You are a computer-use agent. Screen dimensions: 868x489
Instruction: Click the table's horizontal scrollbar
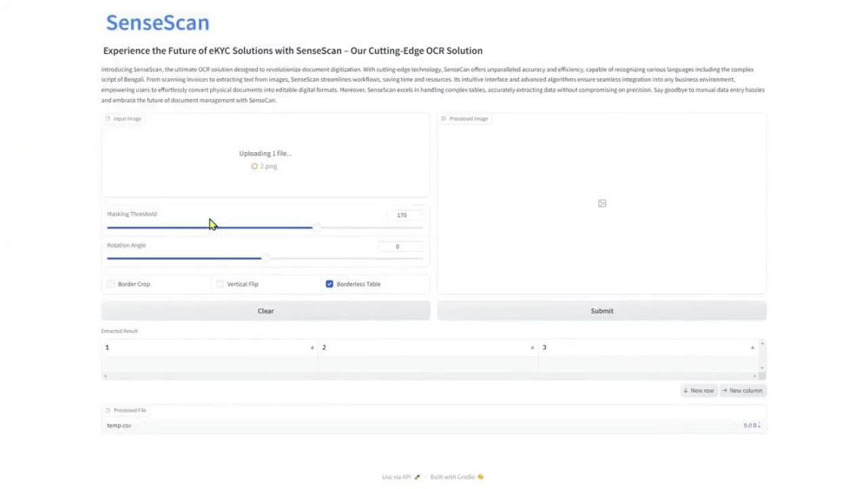[430, 376]
